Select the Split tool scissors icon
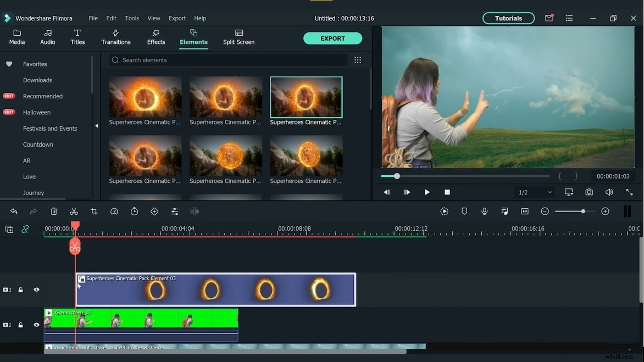Viewport: 644px width, 362px height. pyautogui.click(x=74, y=211)
